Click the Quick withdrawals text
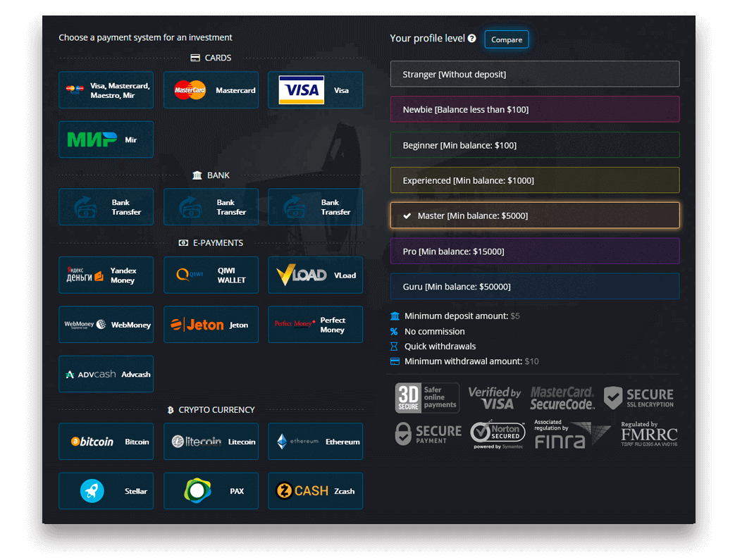The image size is (735, 560). 440,347
